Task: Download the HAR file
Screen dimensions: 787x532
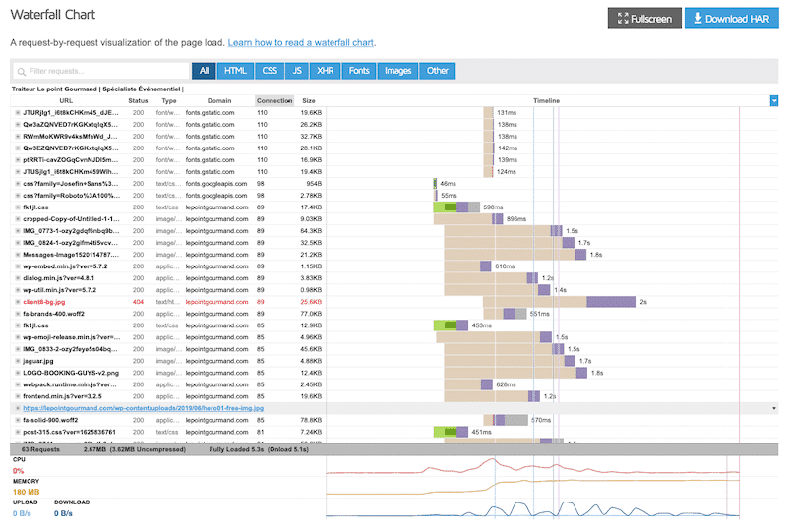Action: tap(732, 18)
